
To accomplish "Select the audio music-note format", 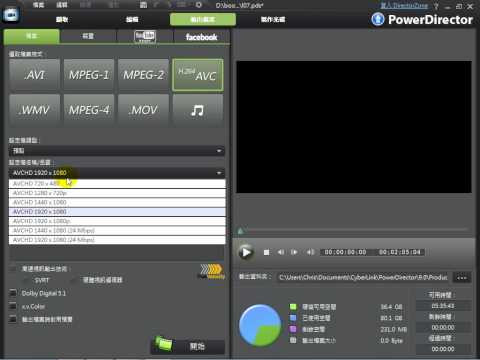I will click(x=198, y=110).
